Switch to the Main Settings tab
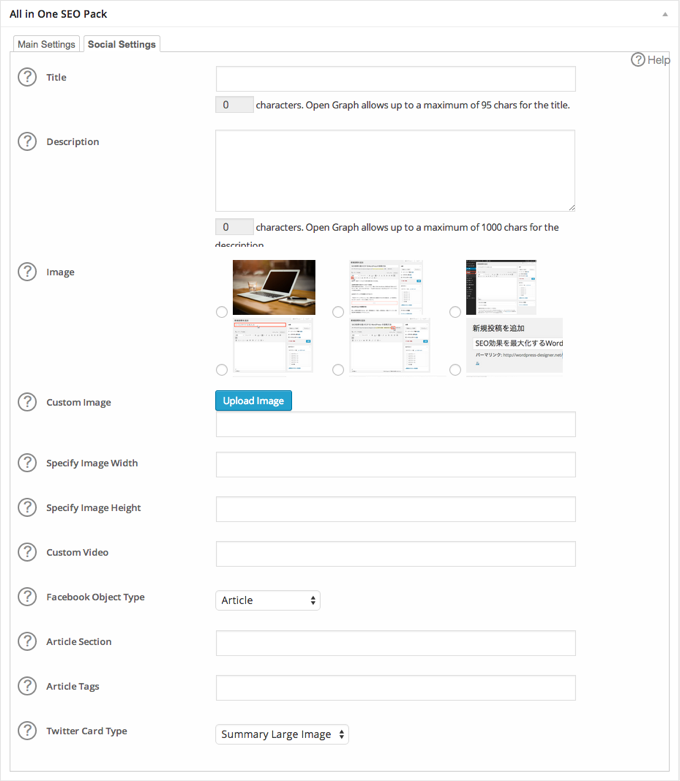The image size is (680, 781). coord(46,44)
